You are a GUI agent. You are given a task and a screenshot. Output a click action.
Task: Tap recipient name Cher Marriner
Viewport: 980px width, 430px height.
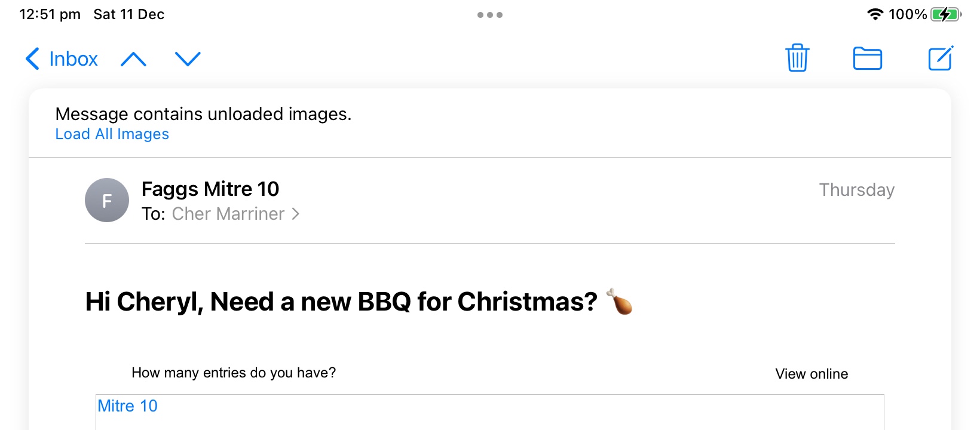click(228, 214)
